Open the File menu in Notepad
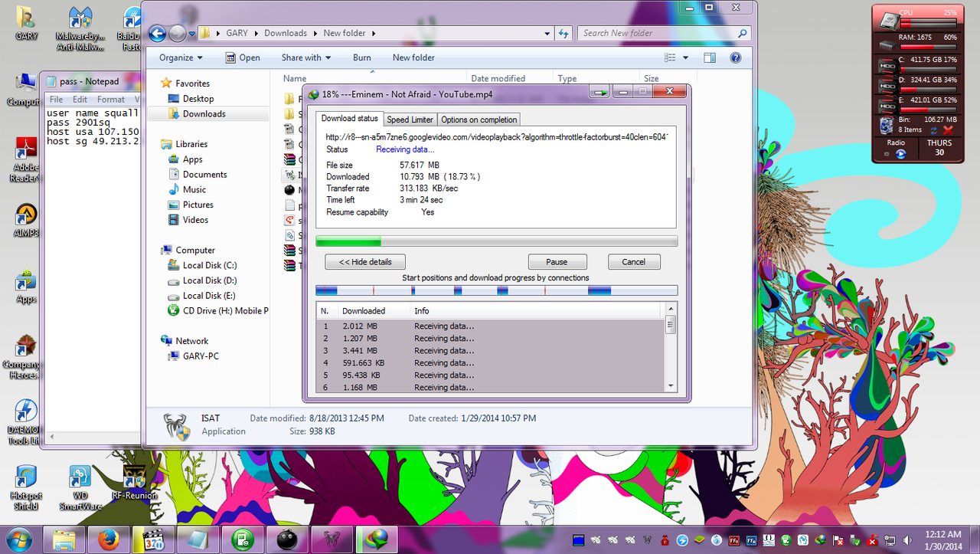 pos(56,100)
